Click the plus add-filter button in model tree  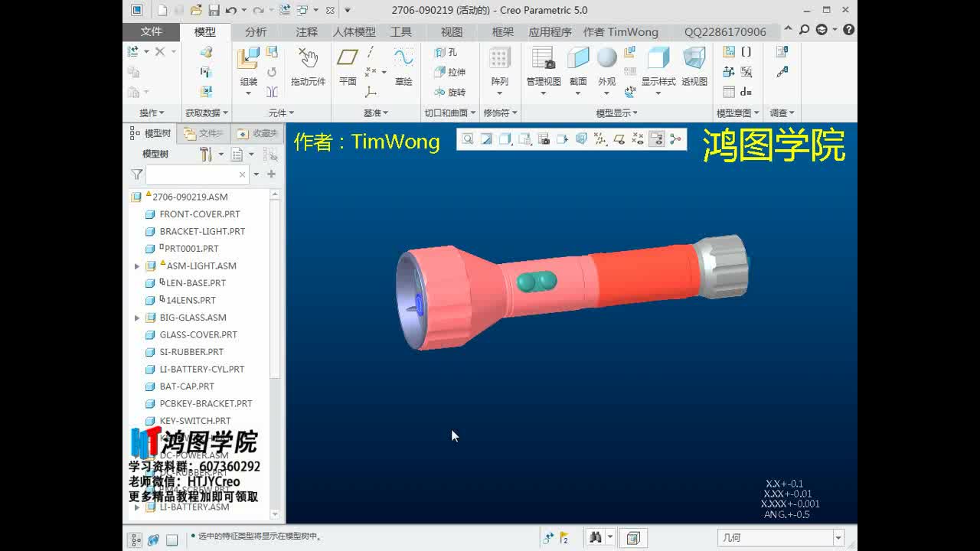(x=271, y=174)
